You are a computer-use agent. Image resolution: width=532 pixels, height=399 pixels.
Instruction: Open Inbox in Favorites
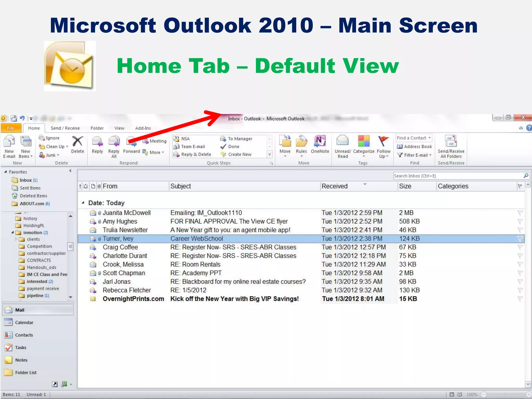coord(25,180)
